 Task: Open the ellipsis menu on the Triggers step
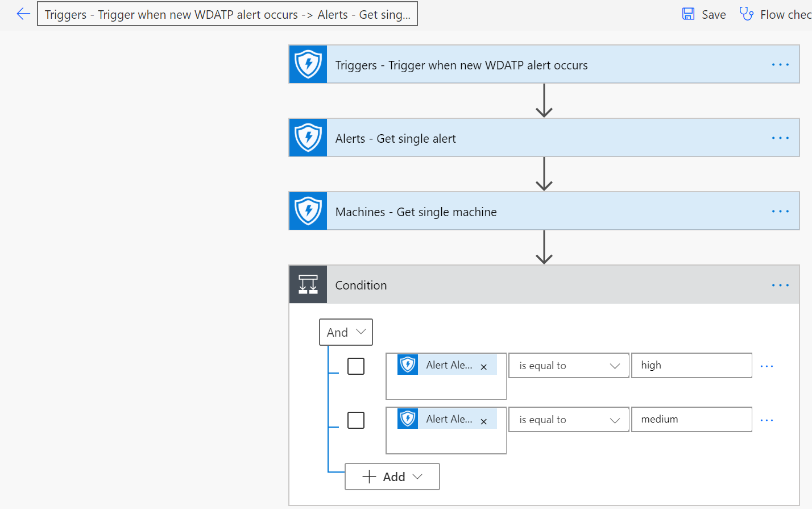780,64
